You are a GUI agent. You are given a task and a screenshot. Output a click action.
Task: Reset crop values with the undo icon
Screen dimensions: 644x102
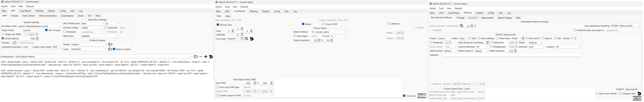[x=252, y=39]
